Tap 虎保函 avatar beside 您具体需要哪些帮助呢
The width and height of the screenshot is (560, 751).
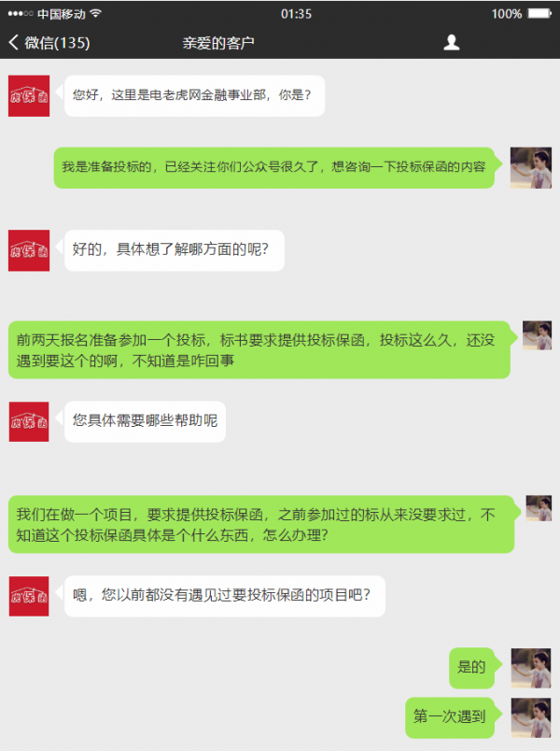coord(29,421)
